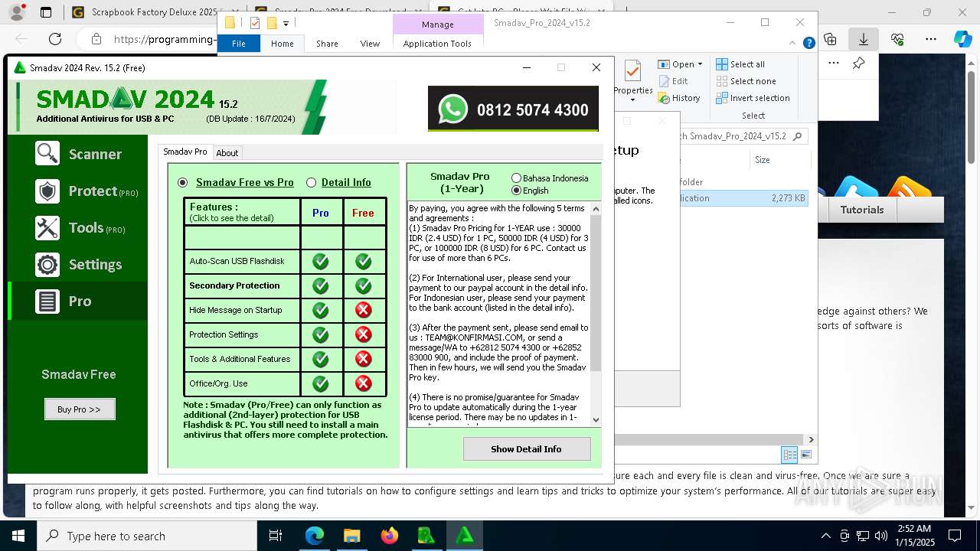The image size is (980, 551).
Task: Switch to the Smadav Pro tab
Action: click(185, 152)
